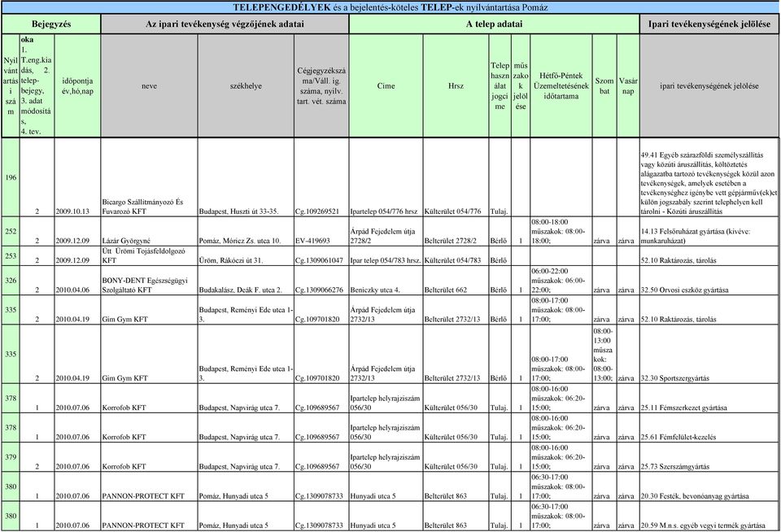Click the 'Szombat' column header
781x532 pixels.
[x=604, y=85]
